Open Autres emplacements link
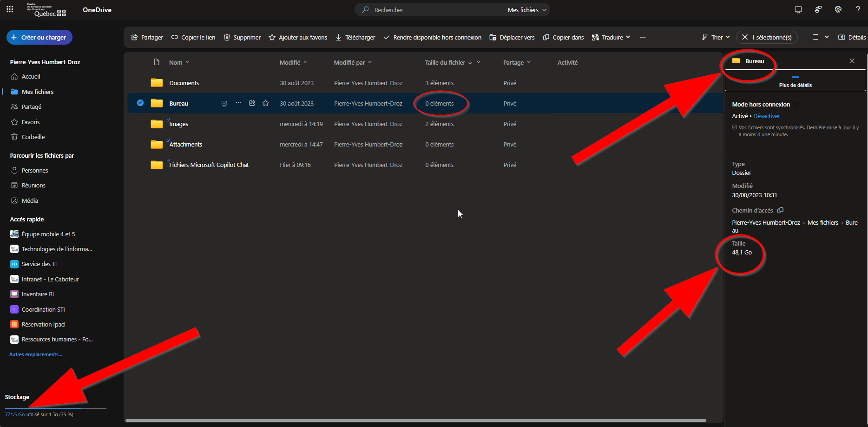 pyautogui.click(x=35, y=354)
